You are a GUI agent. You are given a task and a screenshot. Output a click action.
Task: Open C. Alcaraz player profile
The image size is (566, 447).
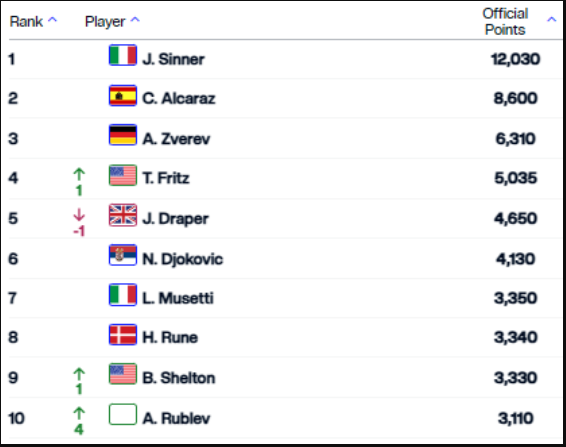[179, 99]
